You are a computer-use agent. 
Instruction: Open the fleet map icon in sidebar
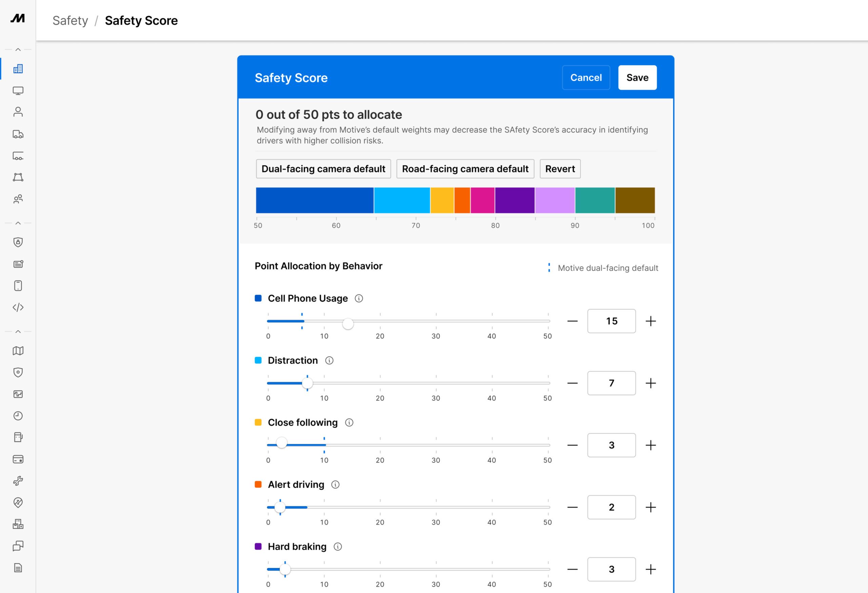coord(18,351)
